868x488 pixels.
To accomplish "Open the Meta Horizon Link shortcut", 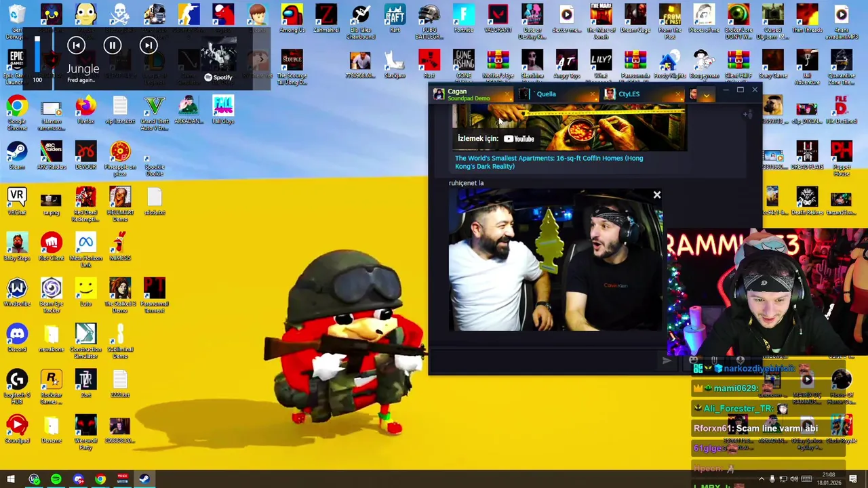I will pos(85,249).
